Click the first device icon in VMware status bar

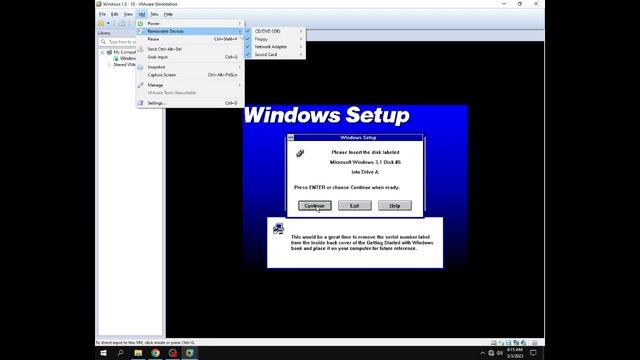[x=494, y=343]
